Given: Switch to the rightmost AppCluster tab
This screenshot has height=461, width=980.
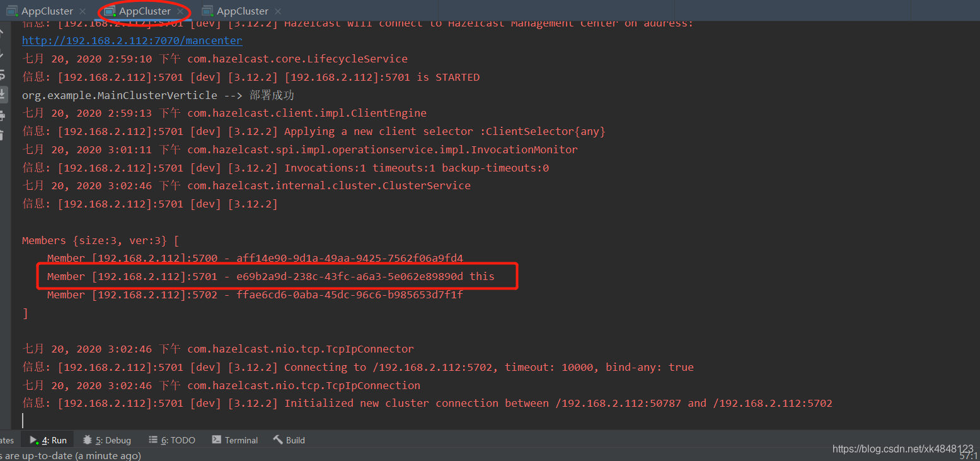Looking at the screenshot, I should tap(236, 11).
